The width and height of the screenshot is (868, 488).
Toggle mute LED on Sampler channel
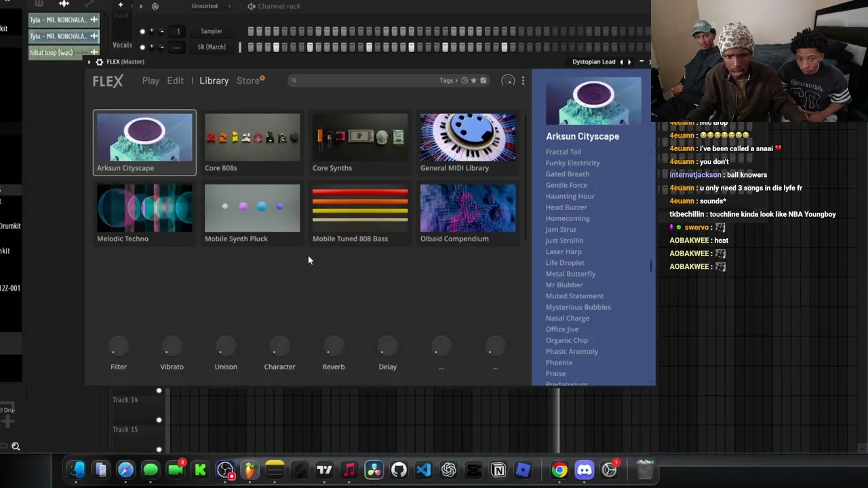pos(142,31)
